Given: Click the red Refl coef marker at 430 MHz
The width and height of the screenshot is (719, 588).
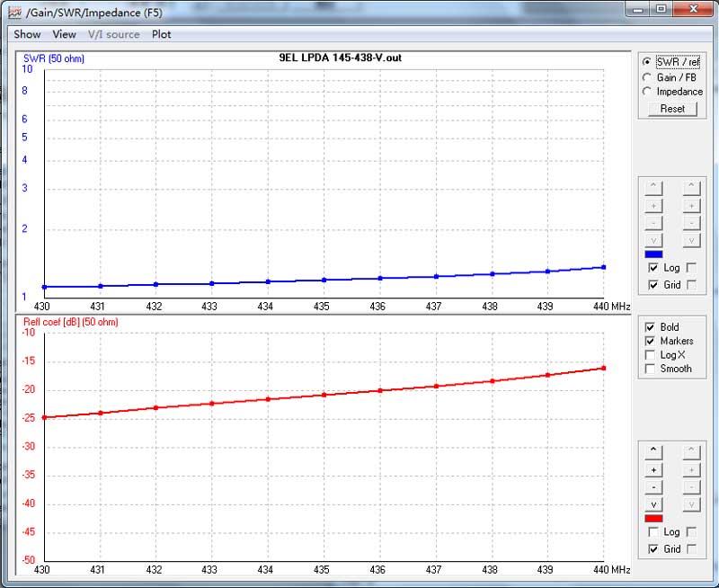Looking at the screenshot, I should 44,417.
